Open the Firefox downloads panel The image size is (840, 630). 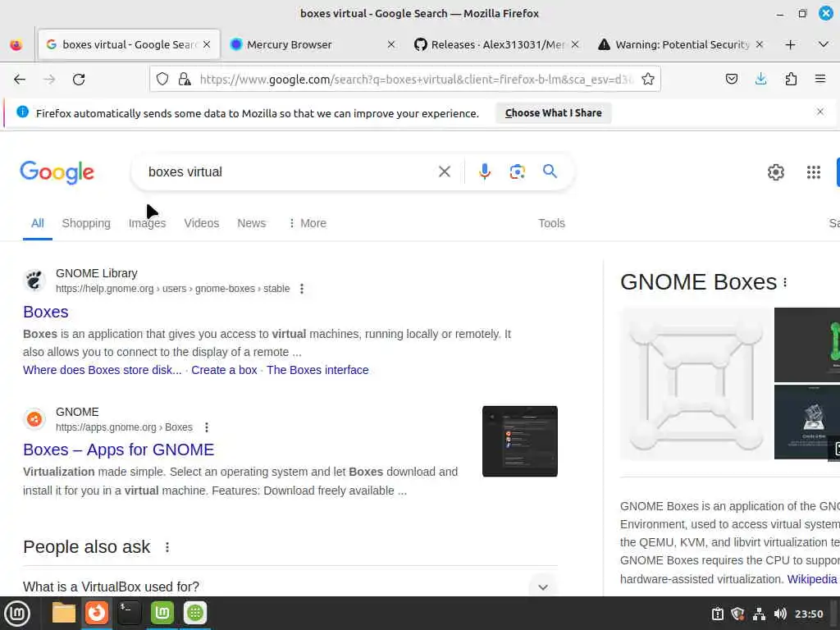tap(760, 80)
